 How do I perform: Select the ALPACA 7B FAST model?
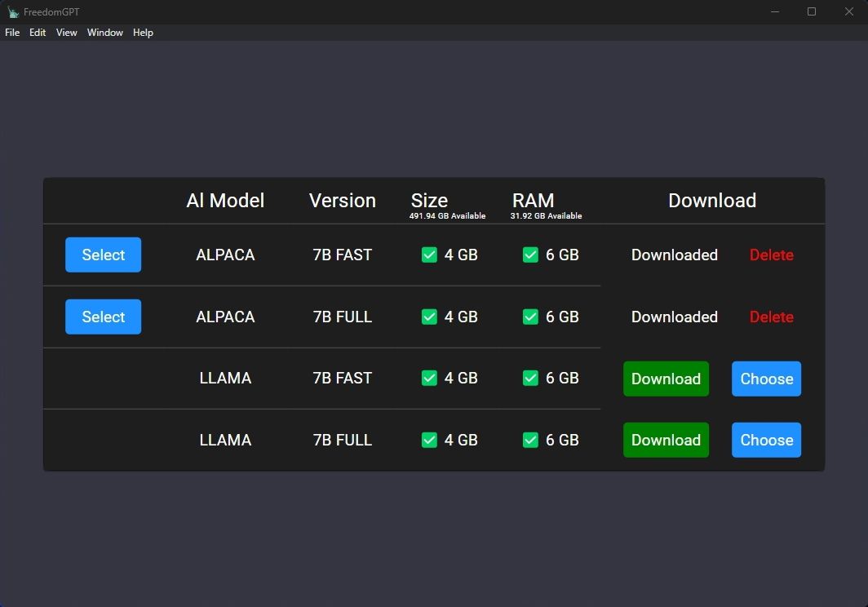point(103,255)
